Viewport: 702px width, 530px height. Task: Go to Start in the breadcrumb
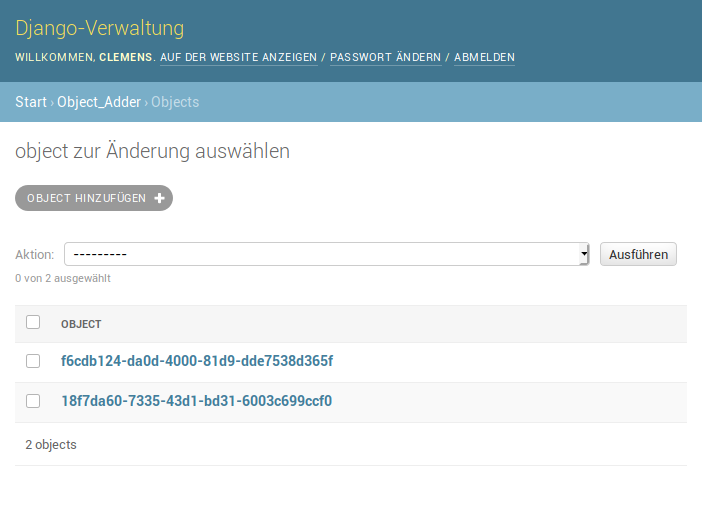(x=31, y=102)
